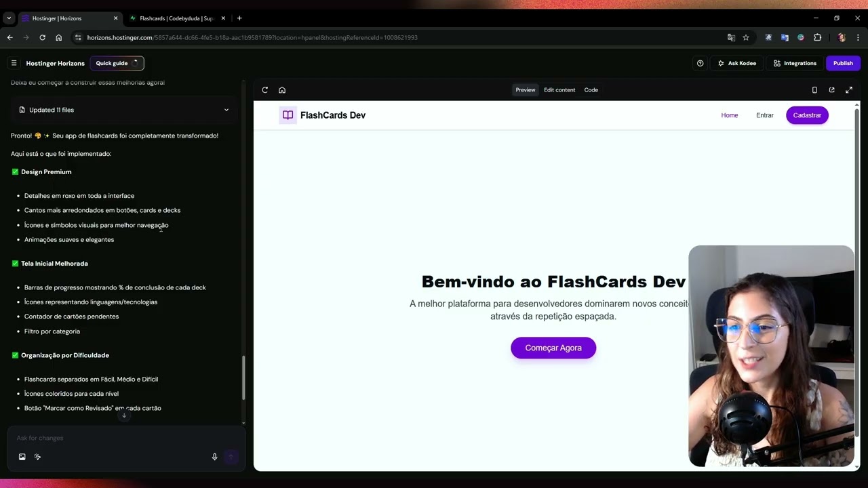Viewport: 868px width, 488px height.
Task: Click the Publish button
Action: (x=843, y=63)
